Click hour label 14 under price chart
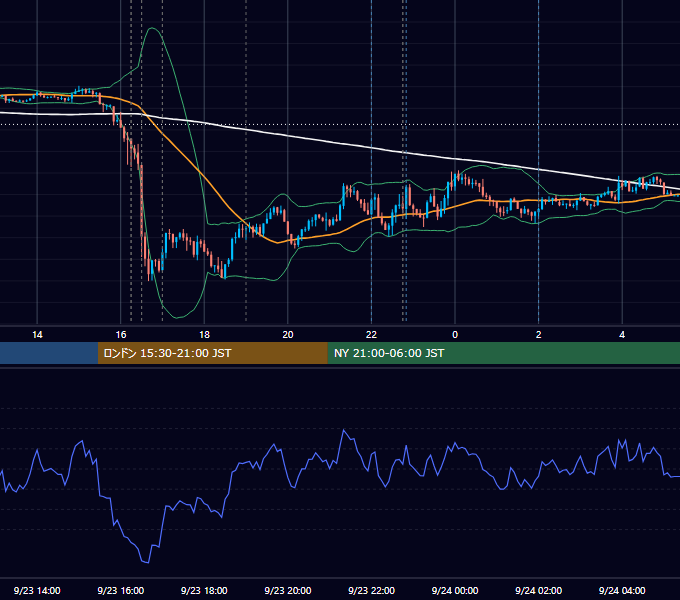This screenshot has width=680, height=600. coord(37,335)
